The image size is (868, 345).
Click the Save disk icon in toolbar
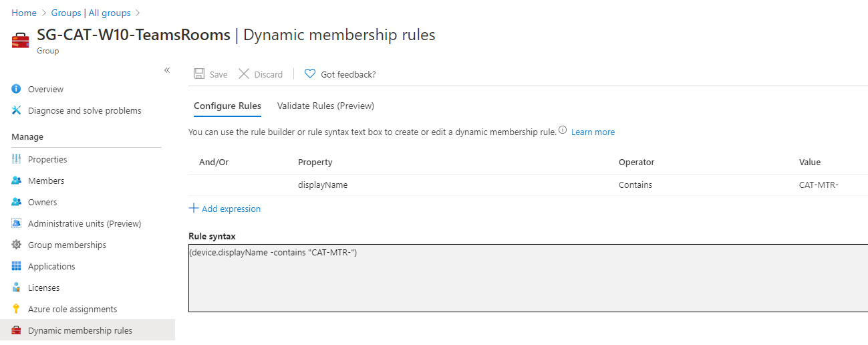pos(199,74)
